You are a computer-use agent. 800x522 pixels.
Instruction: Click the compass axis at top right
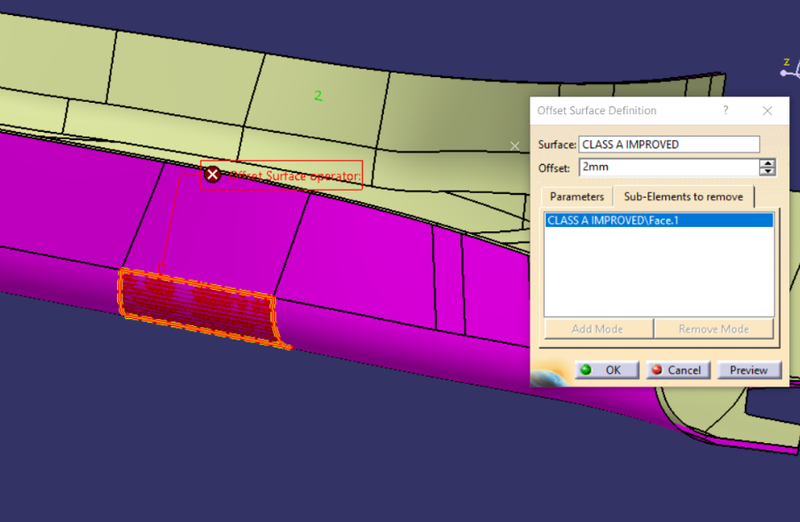point(790,68)
